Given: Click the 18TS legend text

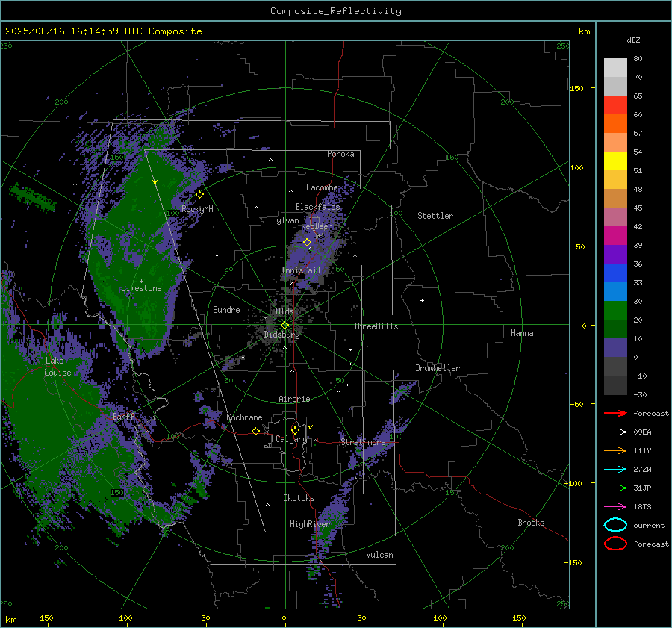Looking at the screenshot, I should coord(642,507).
